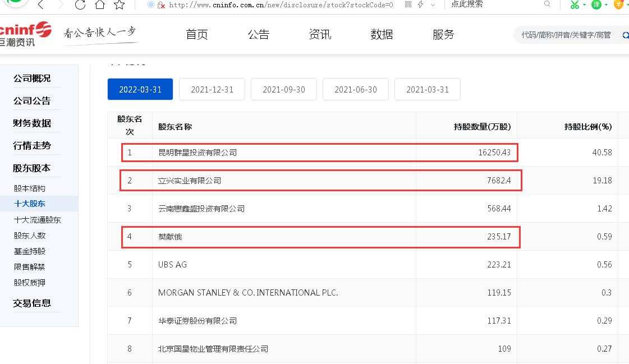
Task: Open the green scissors screenshot tool
Action: [575, 4]
